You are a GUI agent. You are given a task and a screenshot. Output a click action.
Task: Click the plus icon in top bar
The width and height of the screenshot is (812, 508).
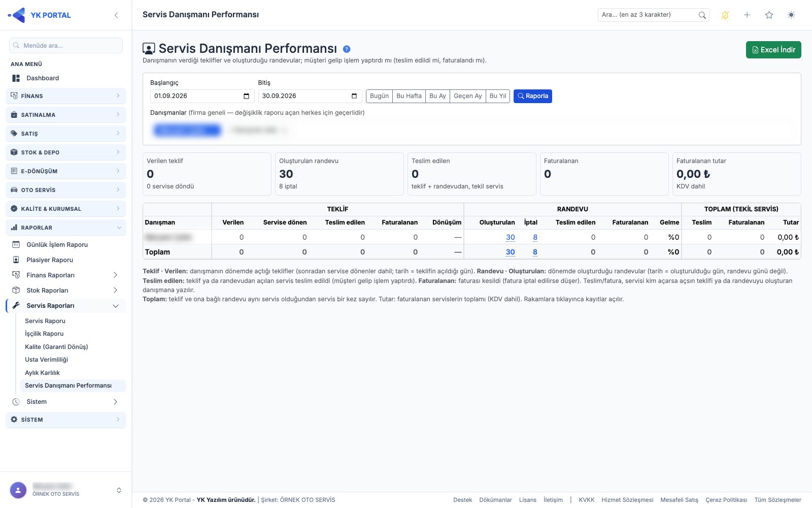(747, 15)
